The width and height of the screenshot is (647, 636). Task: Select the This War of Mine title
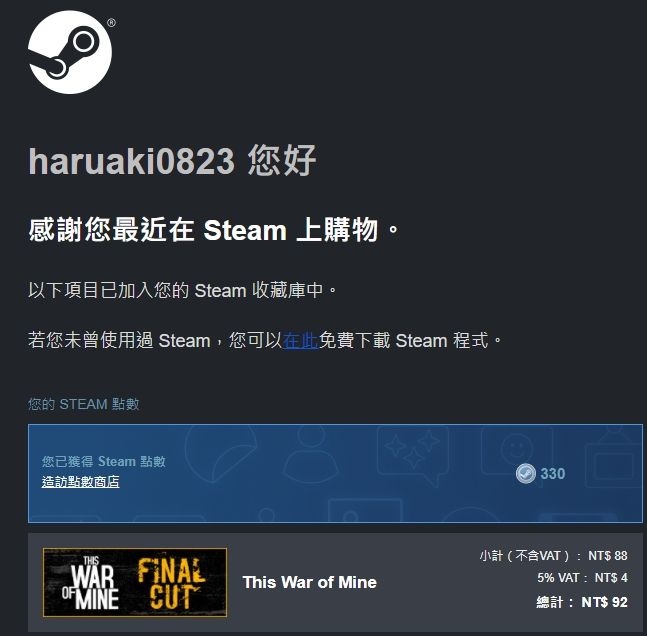(x=309, y=582)
